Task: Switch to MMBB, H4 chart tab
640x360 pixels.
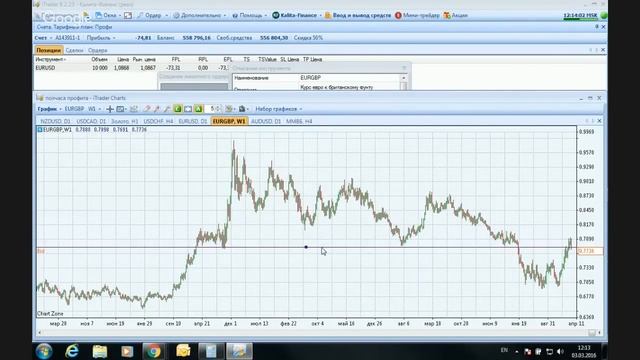Action: click(299, 121)
